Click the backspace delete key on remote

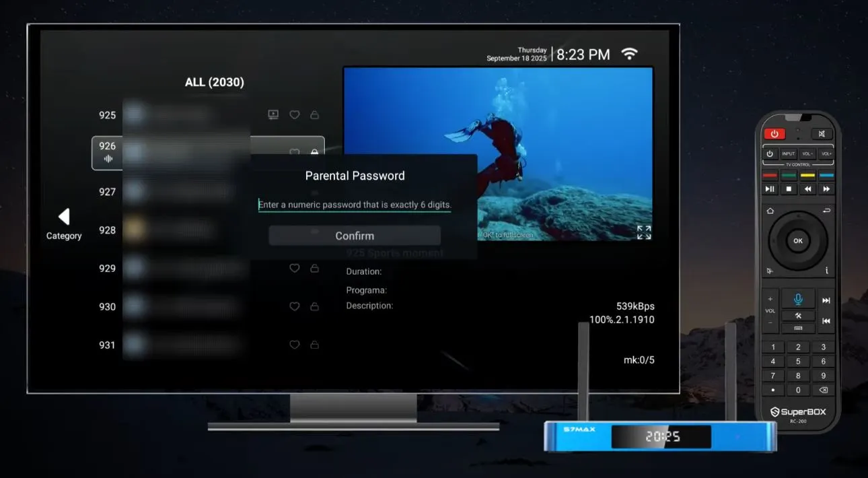coord(823,390)
